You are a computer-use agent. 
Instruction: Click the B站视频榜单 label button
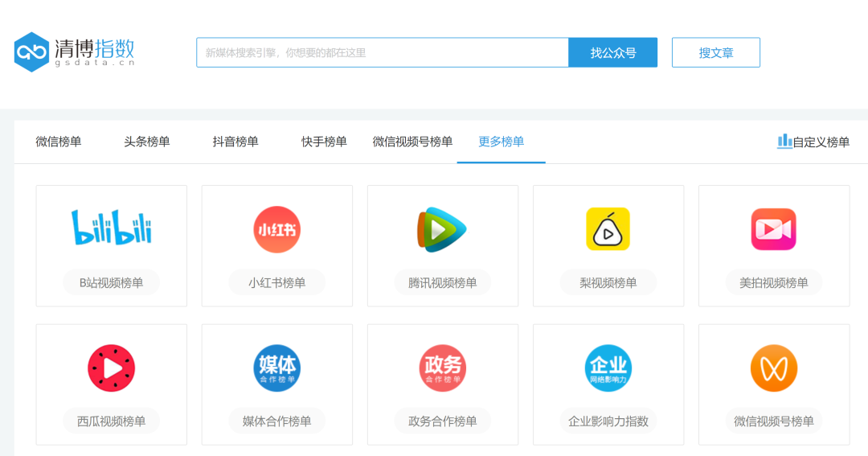(x=111, y=282)
